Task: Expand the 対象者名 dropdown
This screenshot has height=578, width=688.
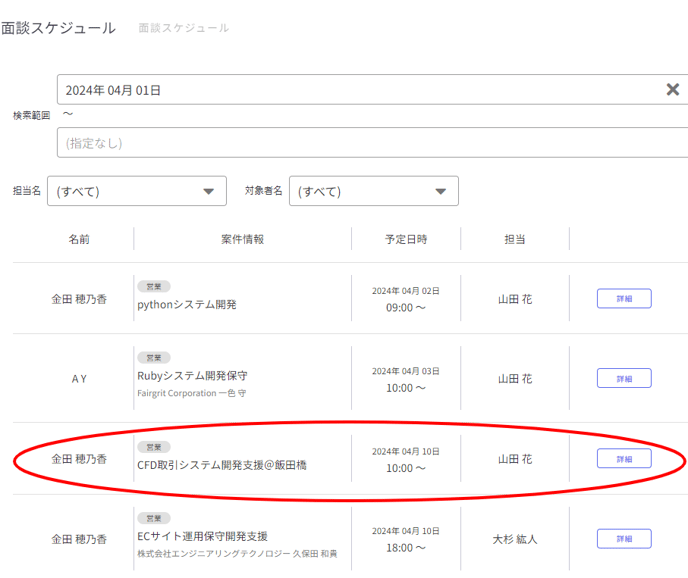Action: click(x=373, y=191)
